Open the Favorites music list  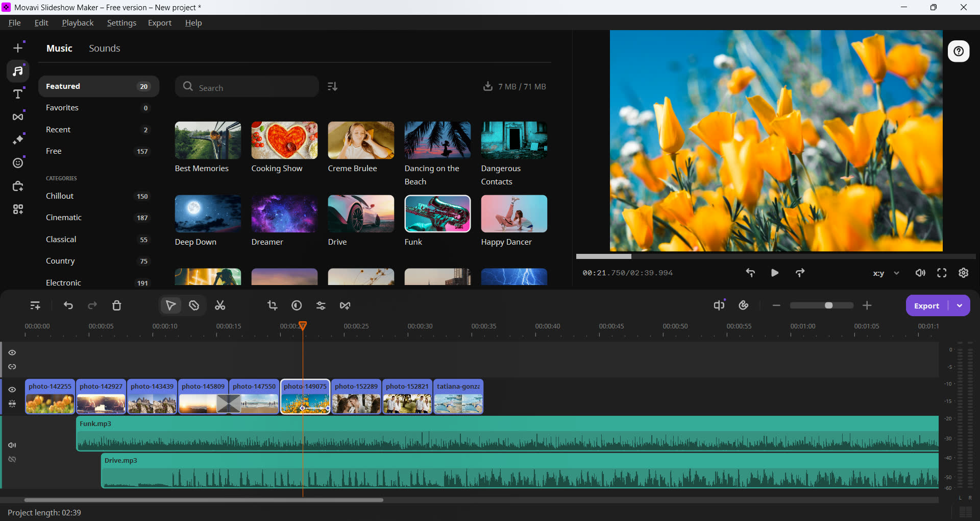click(x=99, y=108)
